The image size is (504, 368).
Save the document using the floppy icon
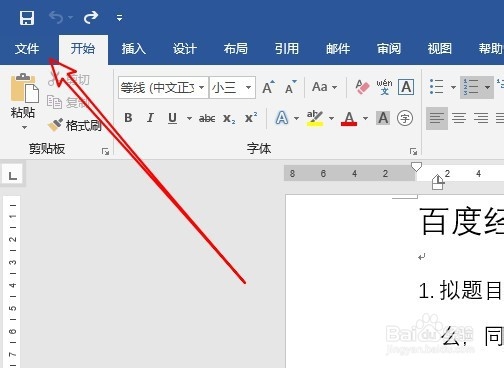pyautogui.click(x=27, y=18)
